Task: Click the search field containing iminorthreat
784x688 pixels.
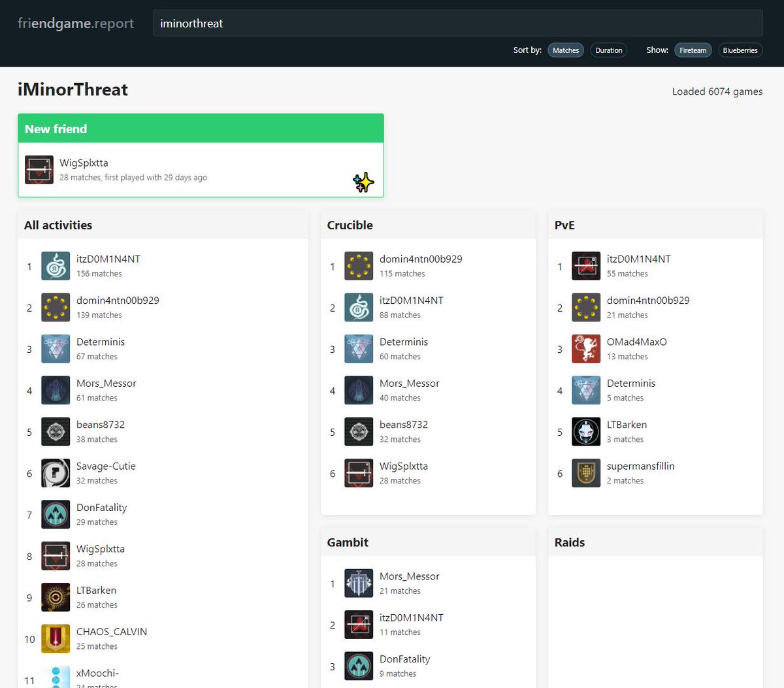Action: point(457,23)
